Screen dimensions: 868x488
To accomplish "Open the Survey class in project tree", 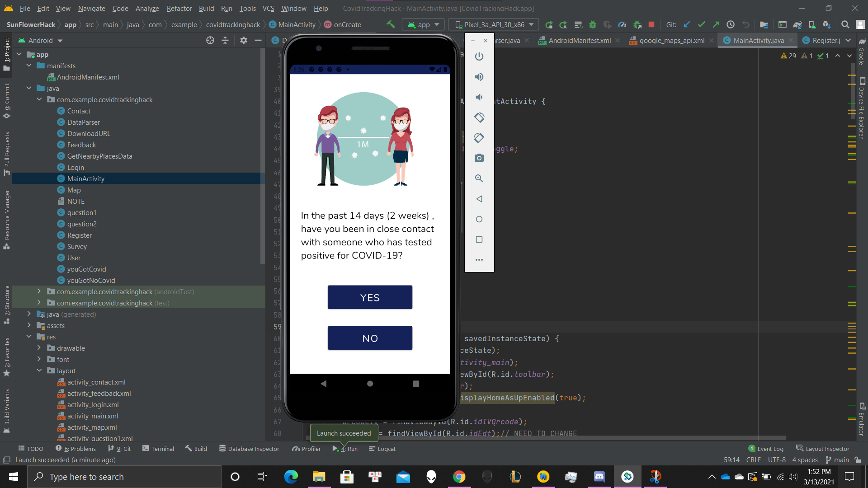I will (77, 247).
